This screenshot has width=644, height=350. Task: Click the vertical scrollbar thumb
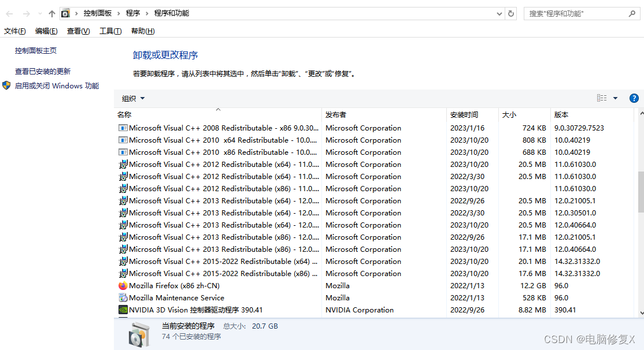tap(641, 192)
